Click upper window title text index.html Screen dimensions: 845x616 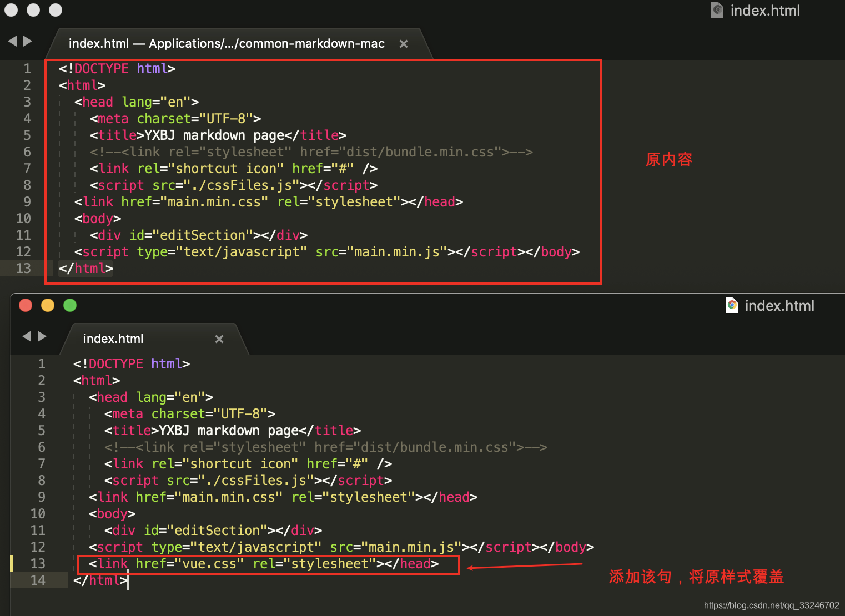765,11
